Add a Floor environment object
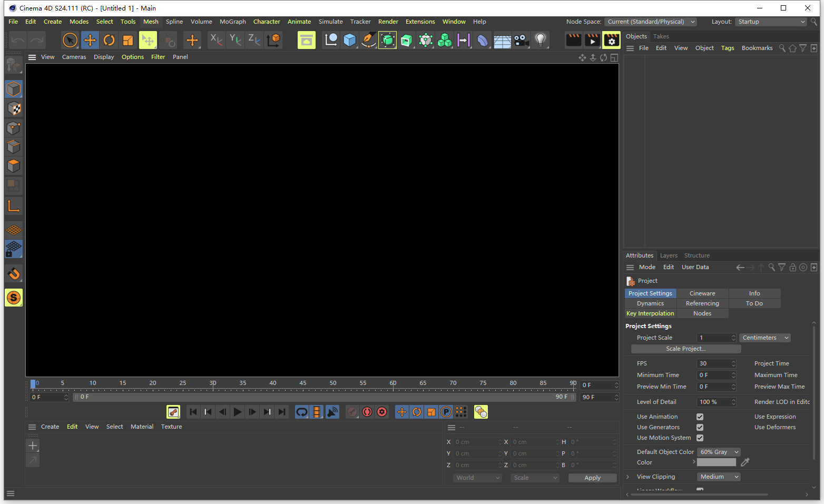The height and width of the screenshot is (504, 824). pos(502,40)
